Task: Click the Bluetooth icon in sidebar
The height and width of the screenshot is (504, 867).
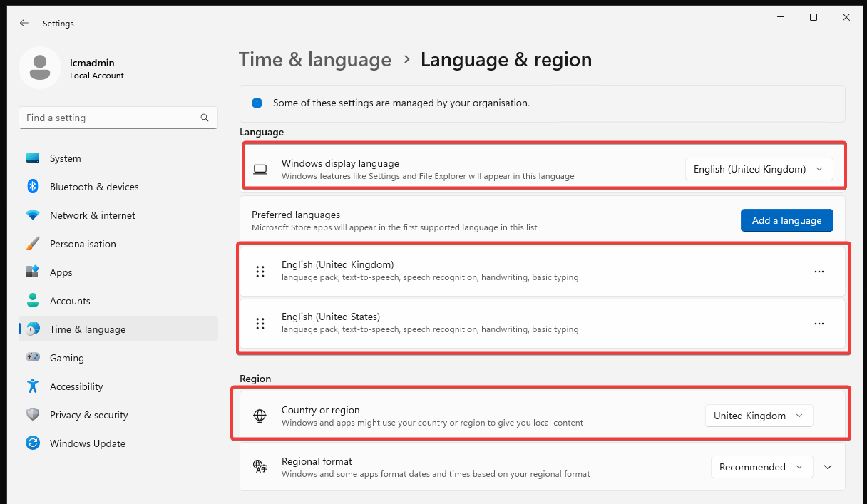Action: (x=33, y=187)
